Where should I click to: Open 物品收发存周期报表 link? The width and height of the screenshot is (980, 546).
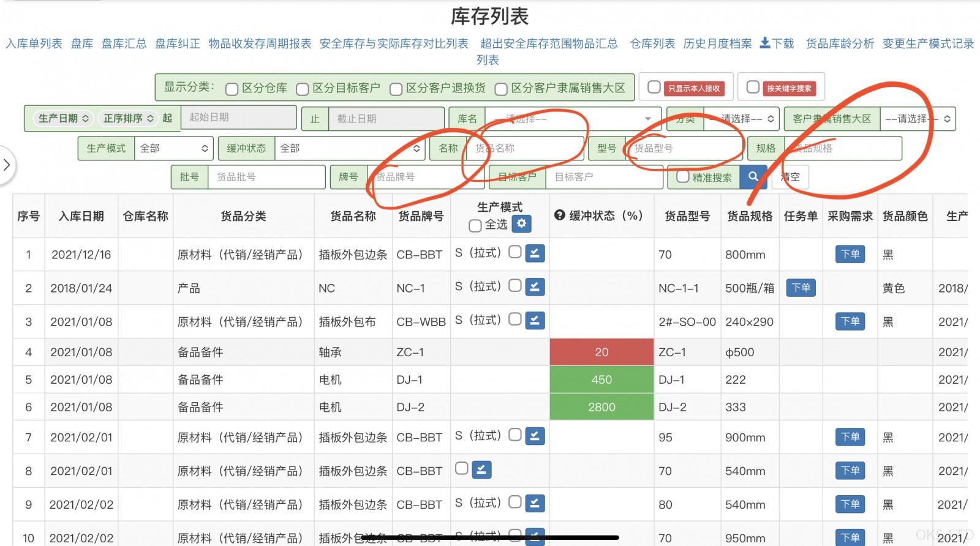[x=260, y=43]
